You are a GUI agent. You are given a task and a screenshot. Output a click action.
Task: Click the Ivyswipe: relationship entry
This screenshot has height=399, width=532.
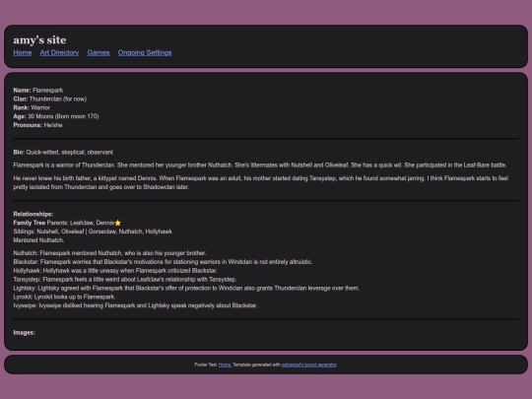click(x=135, y=305)
